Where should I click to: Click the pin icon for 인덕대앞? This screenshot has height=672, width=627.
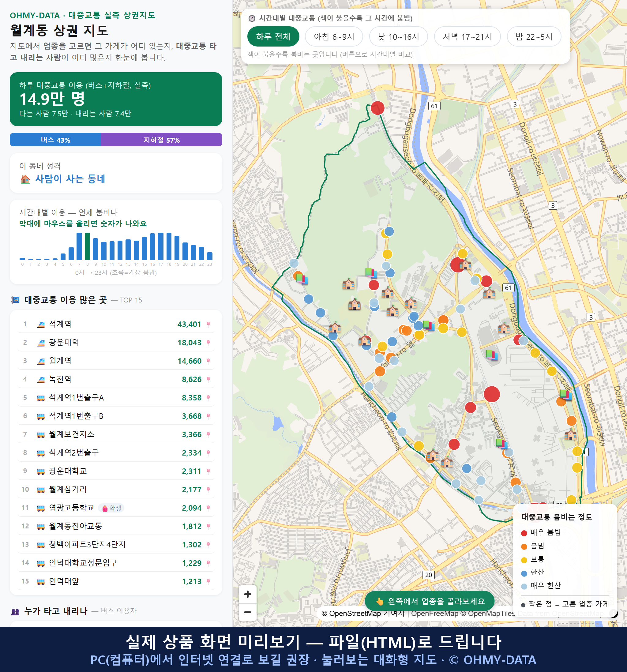208,581
